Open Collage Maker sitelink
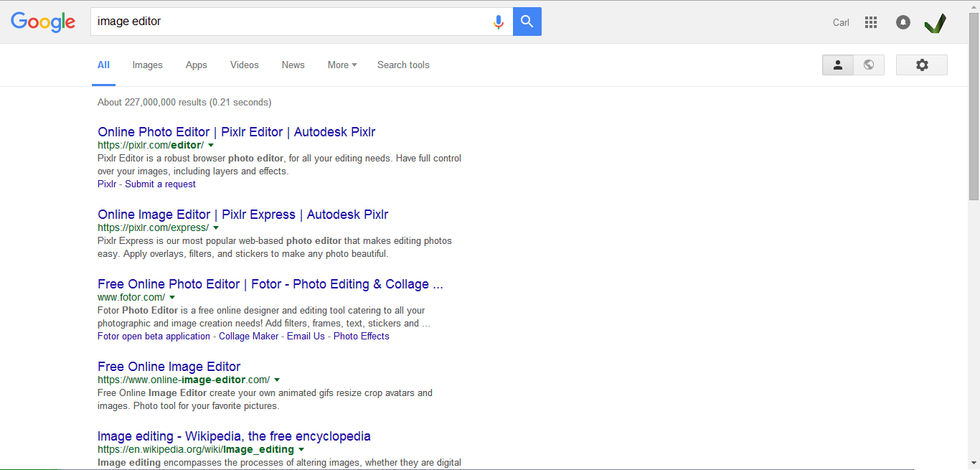The width and height of the screenshot is (980, 470). click(x=249, y=336)
